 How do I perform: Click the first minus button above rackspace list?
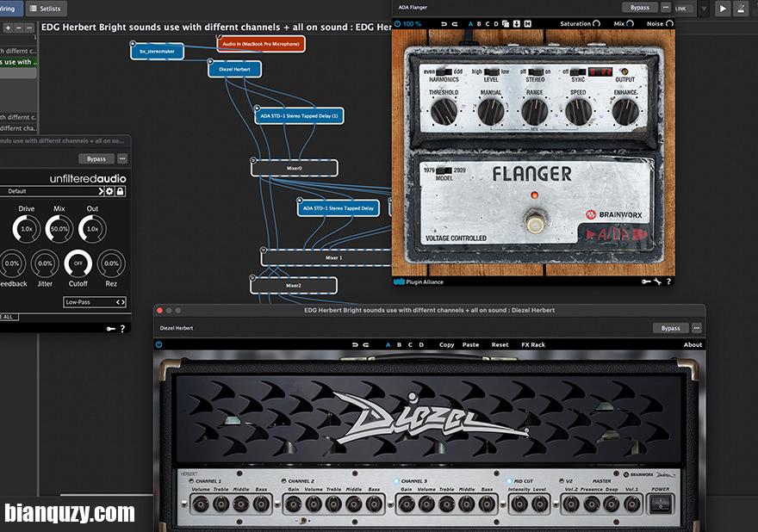click(19, 28)
